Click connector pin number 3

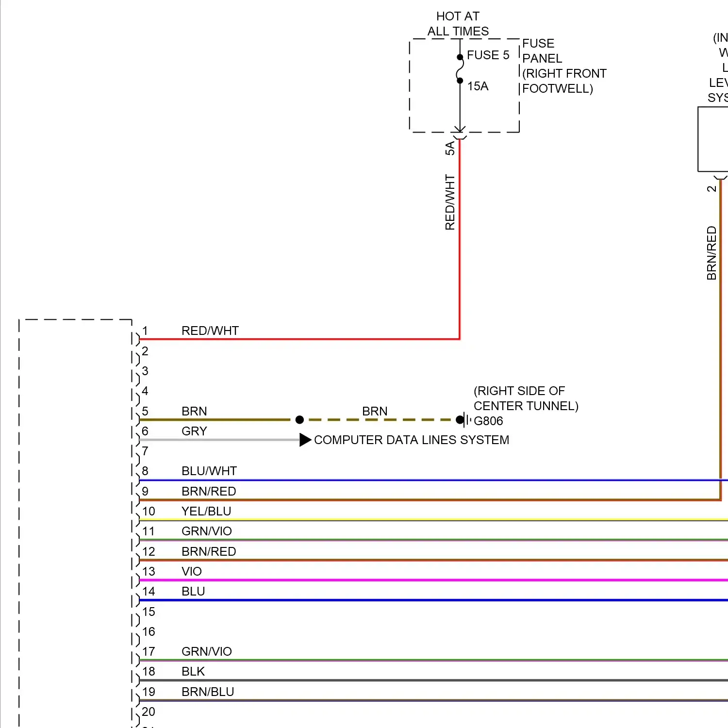pyautogui.click(x=145, y=371)
